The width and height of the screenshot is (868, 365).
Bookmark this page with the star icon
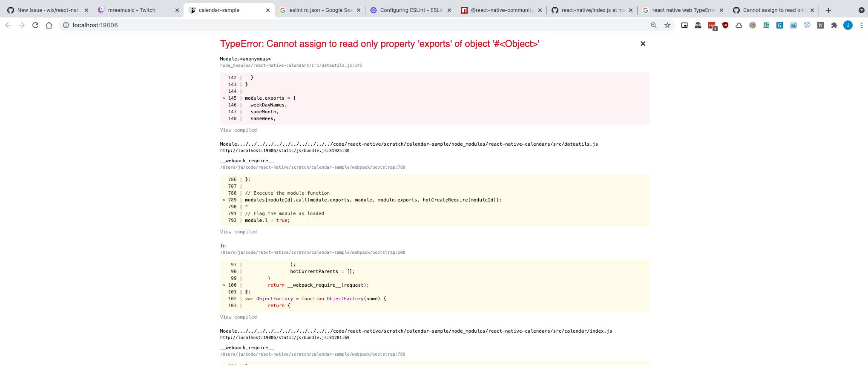tap(667, 25)
